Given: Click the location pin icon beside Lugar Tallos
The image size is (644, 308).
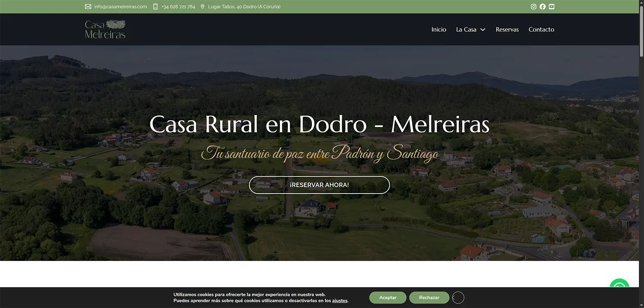Looking at the screenshot, I should click(202, 6).
